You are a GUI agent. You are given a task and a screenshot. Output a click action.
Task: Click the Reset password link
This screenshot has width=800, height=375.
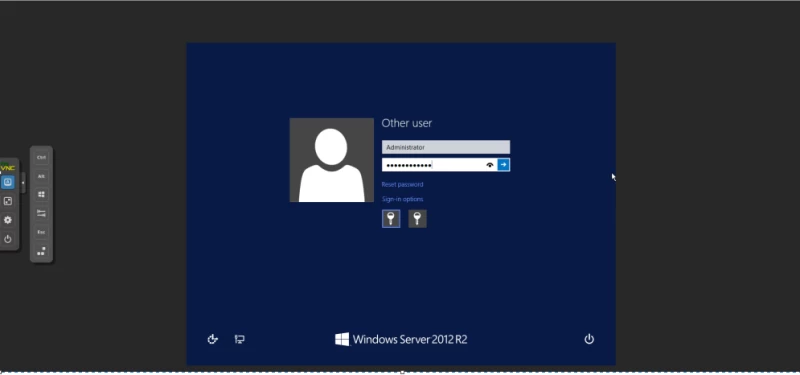pos(402,184)
